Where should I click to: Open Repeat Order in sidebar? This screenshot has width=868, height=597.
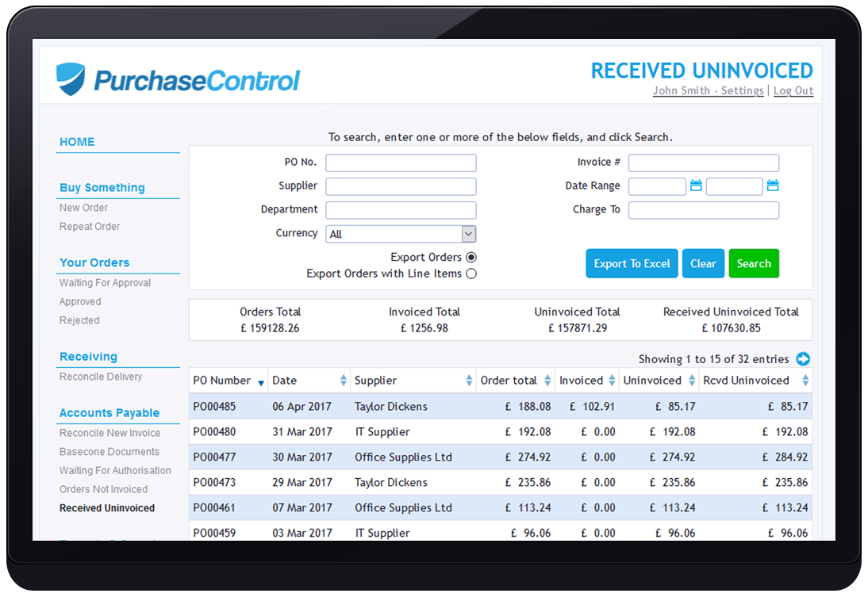[x=90, y=227]
